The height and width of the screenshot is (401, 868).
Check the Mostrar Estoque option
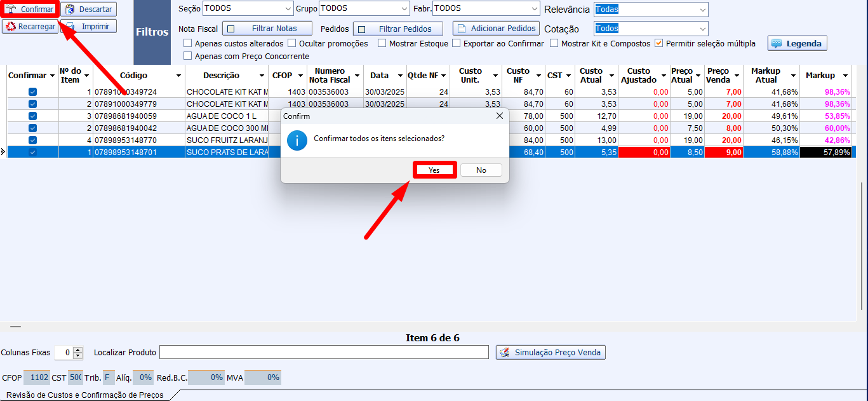tap(382, 43)
